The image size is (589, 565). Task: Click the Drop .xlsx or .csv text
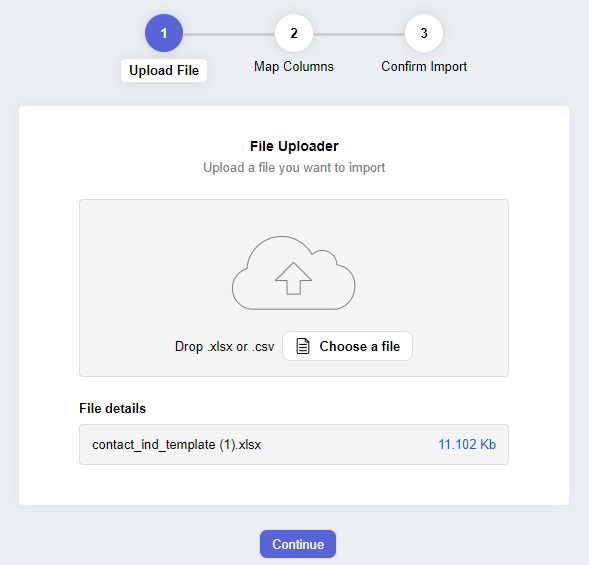225,346
